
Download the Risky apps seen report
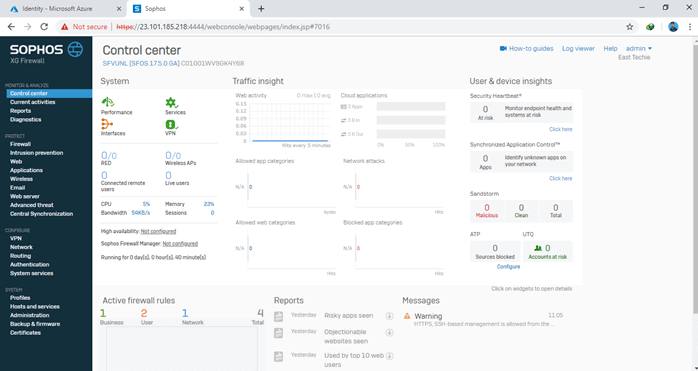click(x=390, y=316)
